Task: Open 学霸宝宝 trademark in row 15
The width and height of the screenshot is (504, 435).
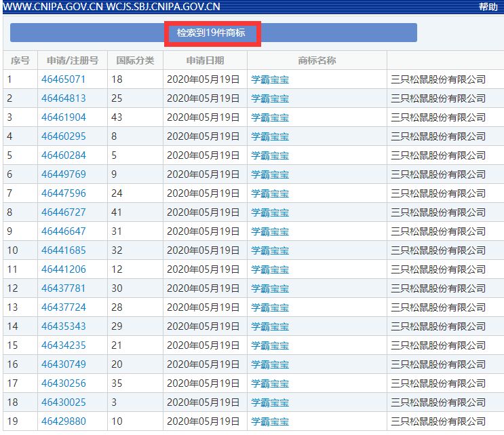Action: point(270,345)
